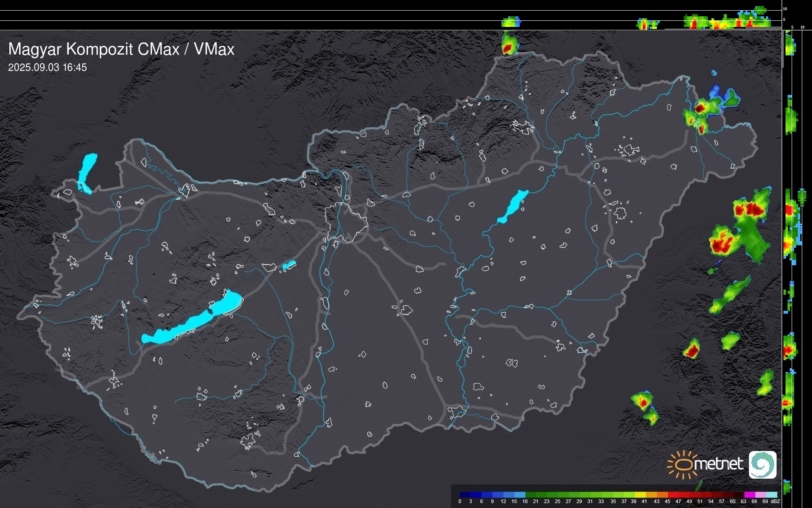This screenshot has height=508, width=812.
Task: Click the storm cell on the northern border
Action: [509, 44]
